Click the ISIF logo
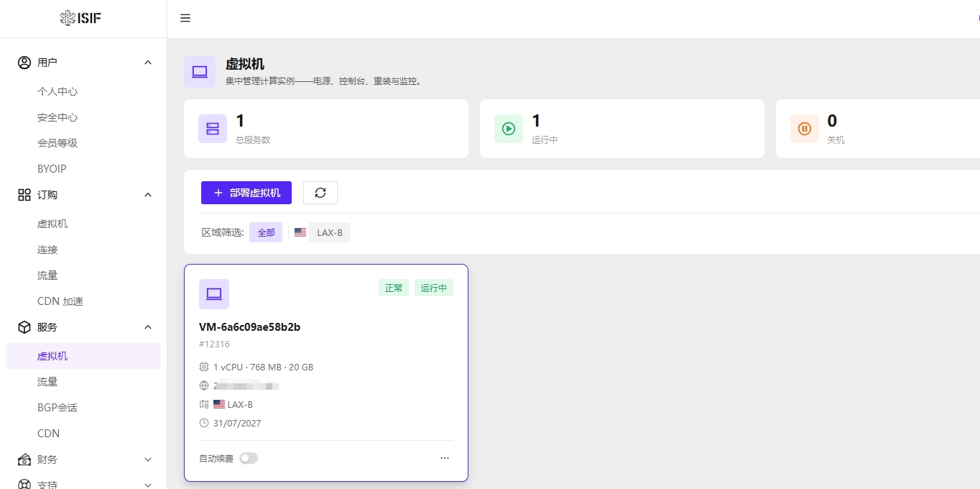The image size is (980, 489). [80, 18]
